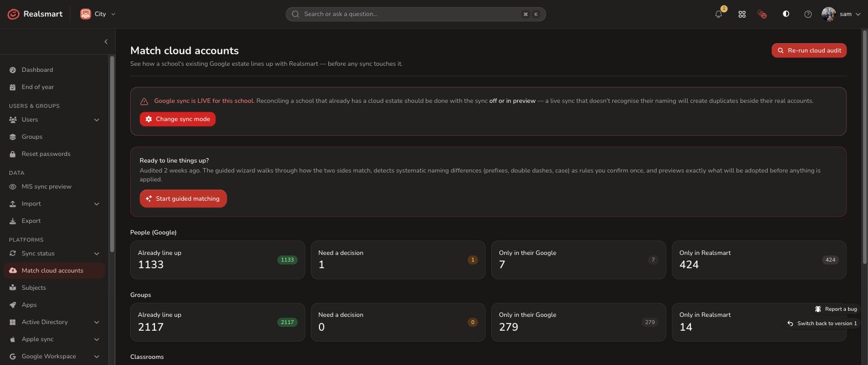Click the sidebar vertical scrollbar
Viewport: 868px width, 365px height.
click(x=112, y=155)
